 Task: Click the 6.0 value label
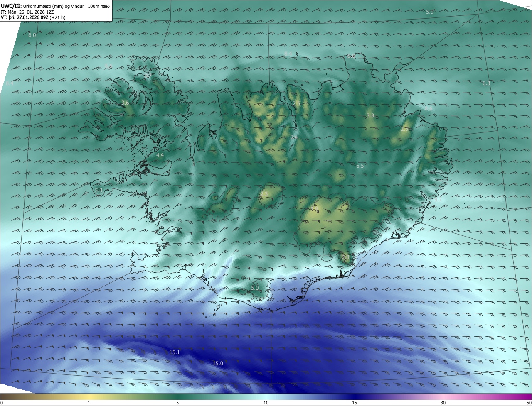point(32,35)
